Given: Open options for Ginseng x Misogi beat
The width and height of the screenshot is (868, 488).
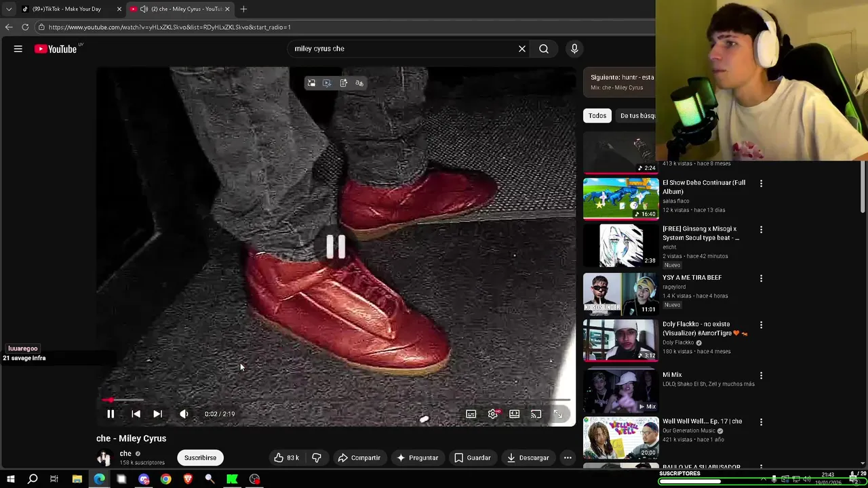Looking at the screenshot, I should [x=761, y=230].
